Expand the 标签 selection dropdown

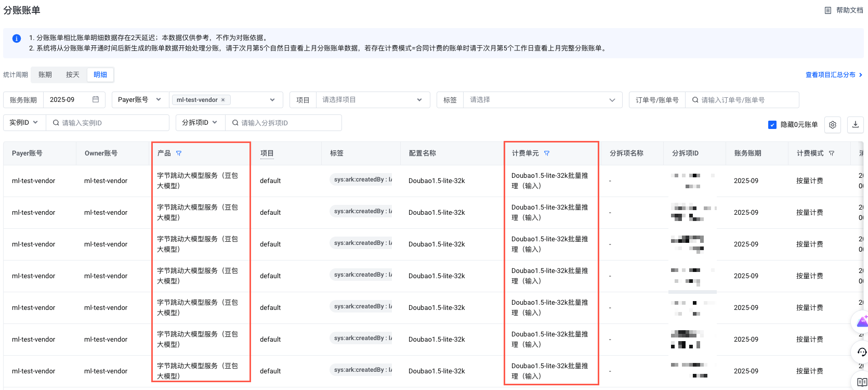(x=542, y=100)
